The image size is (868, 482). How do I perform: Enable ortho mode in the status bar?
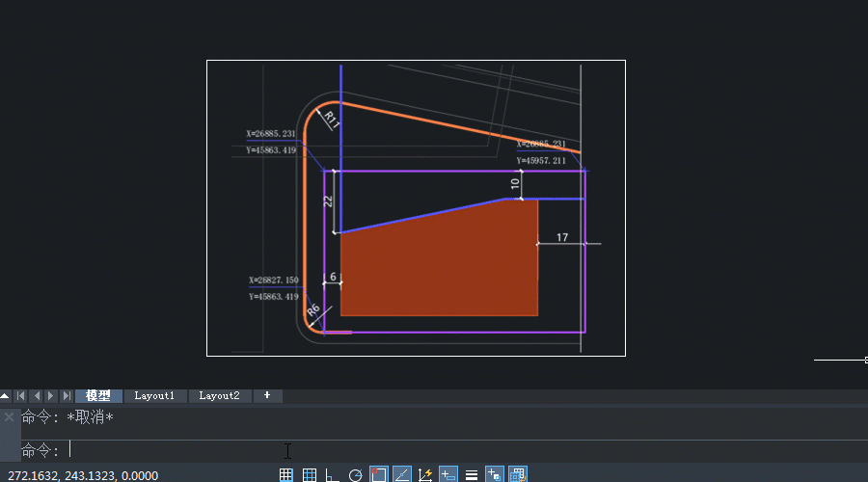click(332, 474)
